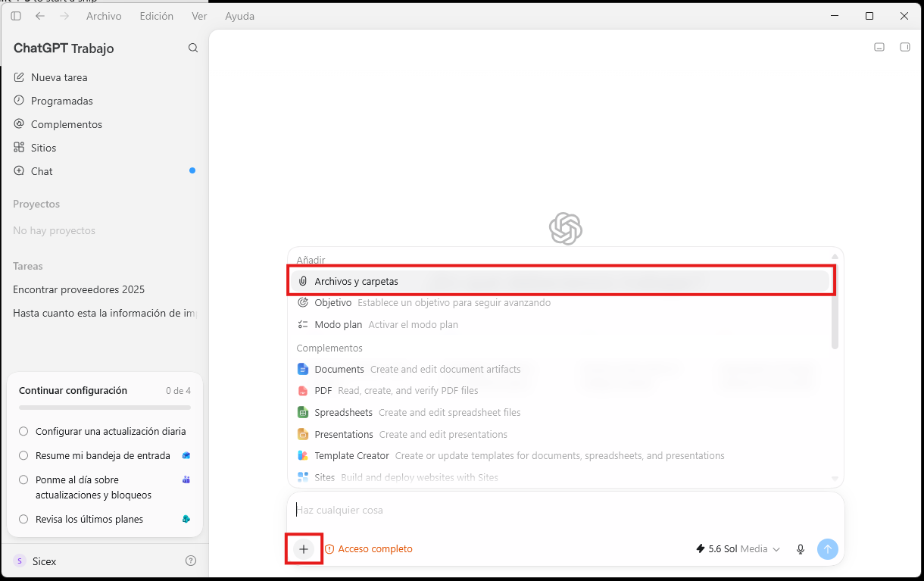Open the Acceso completo permissions selector
The height and width of the screenshot is (581, 924).
click(369, 549)
